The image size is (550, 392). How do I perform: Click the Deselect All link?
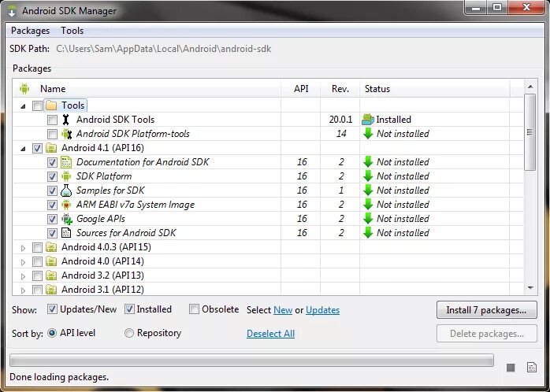(270, 334)
